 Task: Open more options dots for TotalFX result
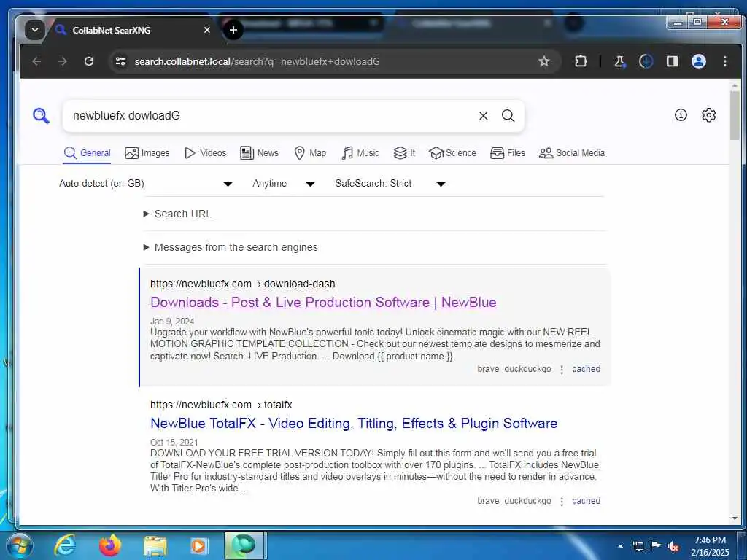point(562,502)
